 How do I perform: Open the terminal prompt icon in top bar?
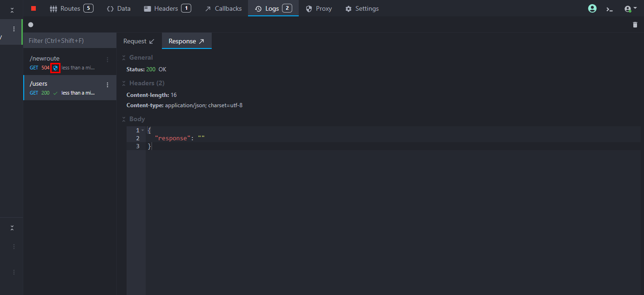[610, 9]
